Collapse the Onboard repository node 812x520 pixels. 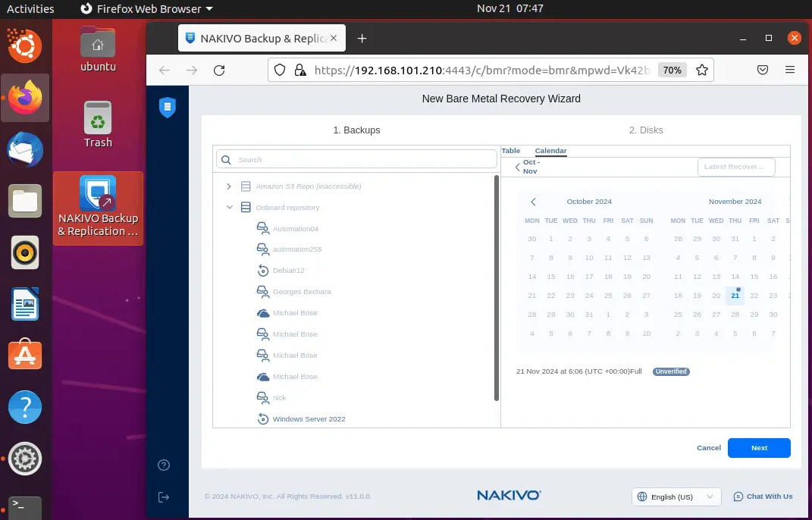pyautogui.click(x=229, y=208)
